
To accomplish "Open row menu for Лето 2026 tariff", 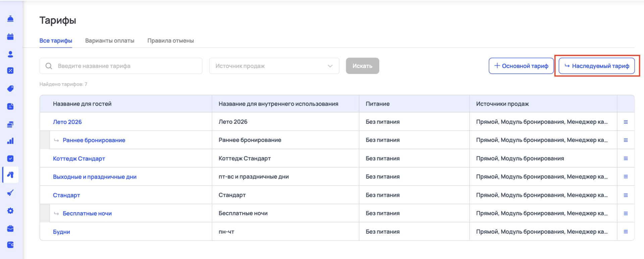I will [626, 122].
